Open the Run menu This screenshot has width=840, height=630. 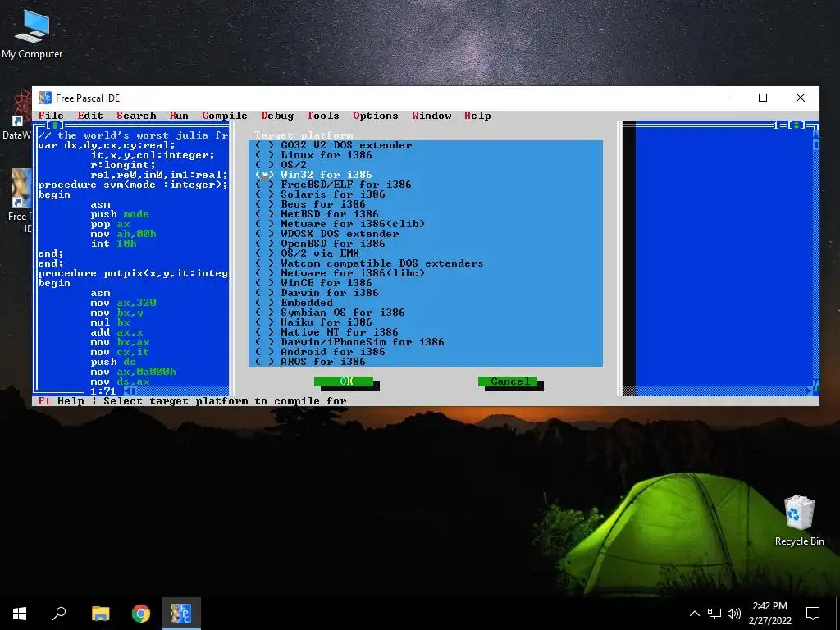point(179,116)
